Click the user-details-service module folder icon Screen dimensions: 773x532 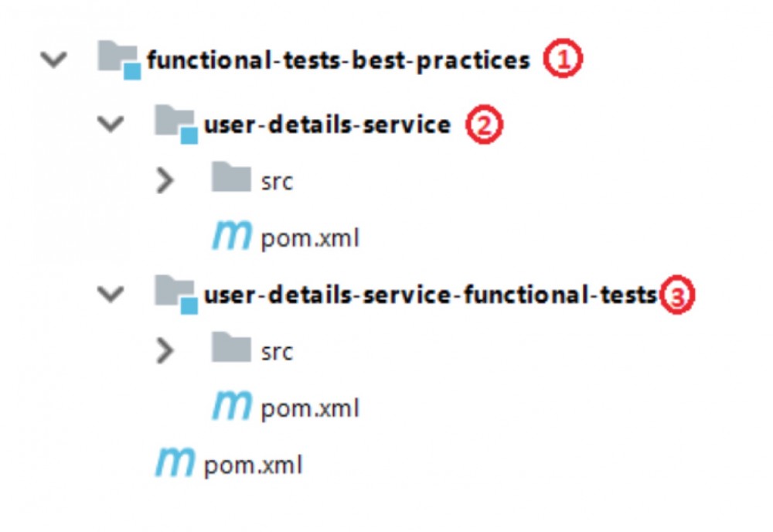pos(175,124)
